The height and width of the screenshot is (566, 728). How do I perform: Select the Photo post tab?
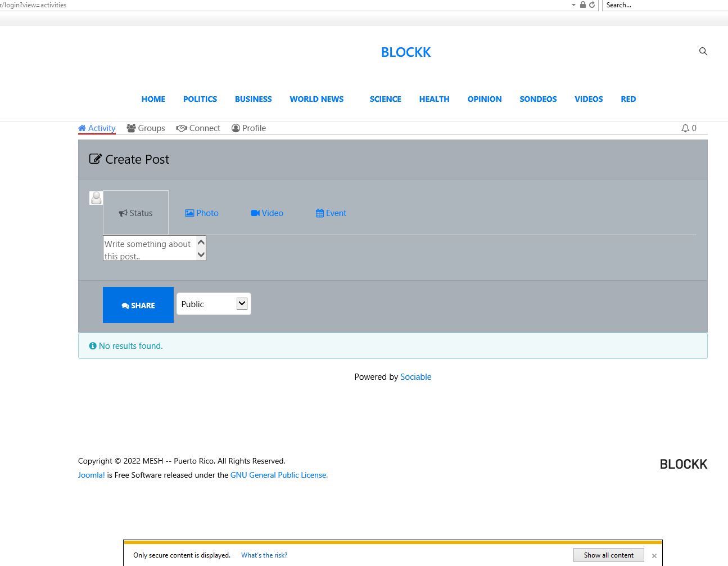tap(201, 213)
